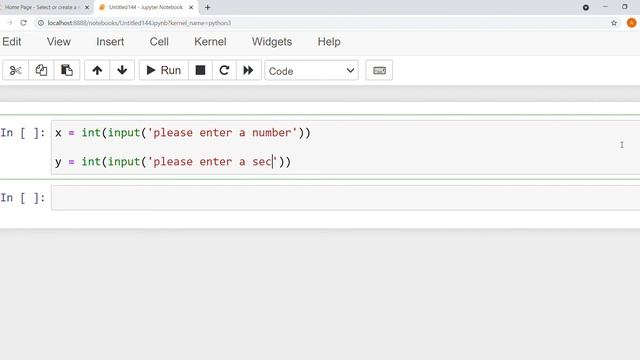Click variable y in second code line

(58, 162)
